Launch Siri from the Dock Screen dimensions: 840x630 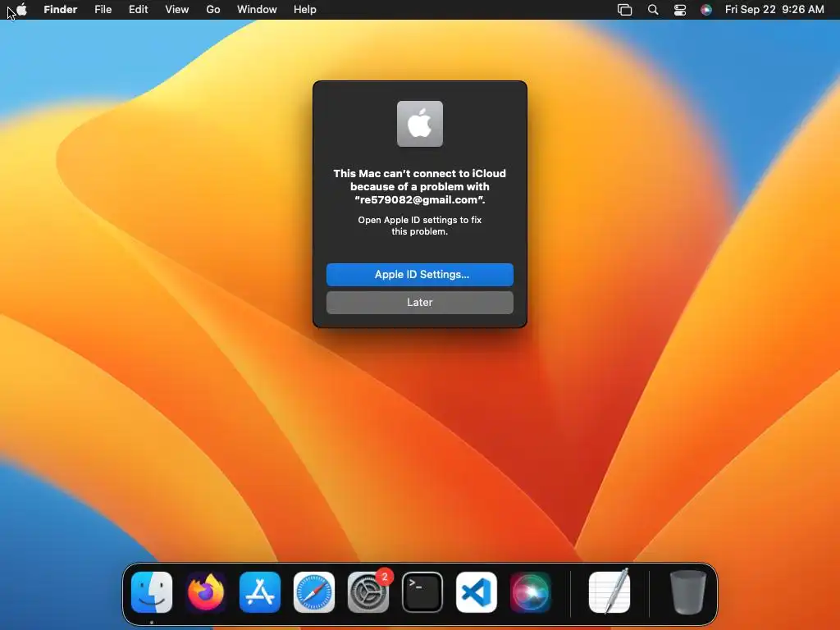531,592
